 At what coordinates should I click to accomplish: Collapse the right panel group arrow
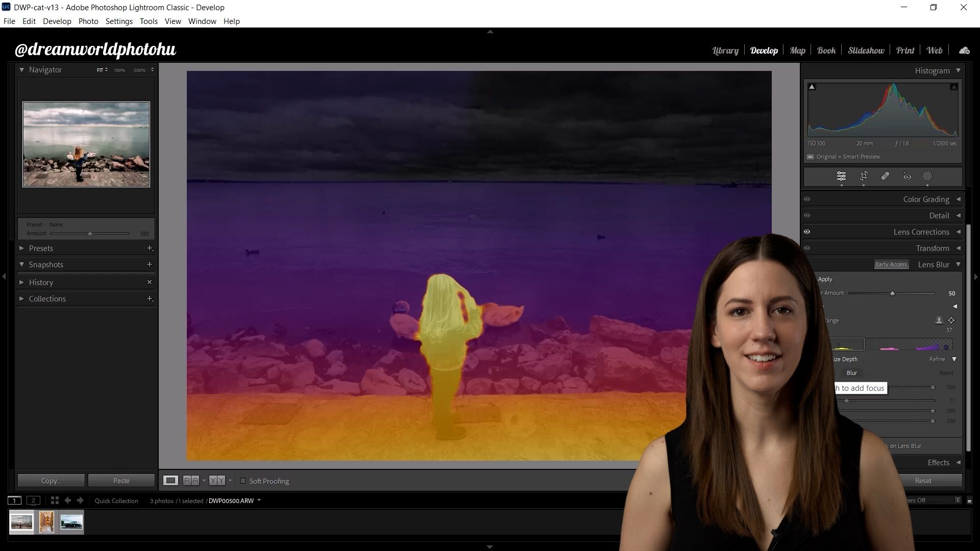coord(976,277)
